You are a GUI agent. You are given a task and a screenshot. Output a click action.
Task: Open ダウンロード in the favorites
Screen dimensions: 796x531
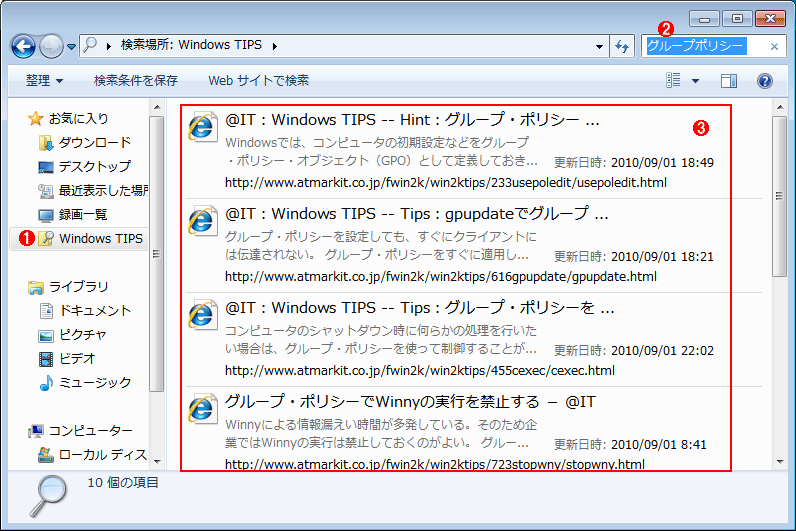(94, 142)
